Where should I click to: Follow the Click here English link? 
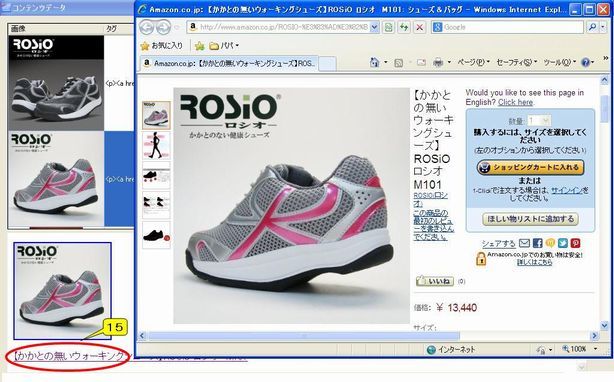pyautogui.click(x=515, y=102)
